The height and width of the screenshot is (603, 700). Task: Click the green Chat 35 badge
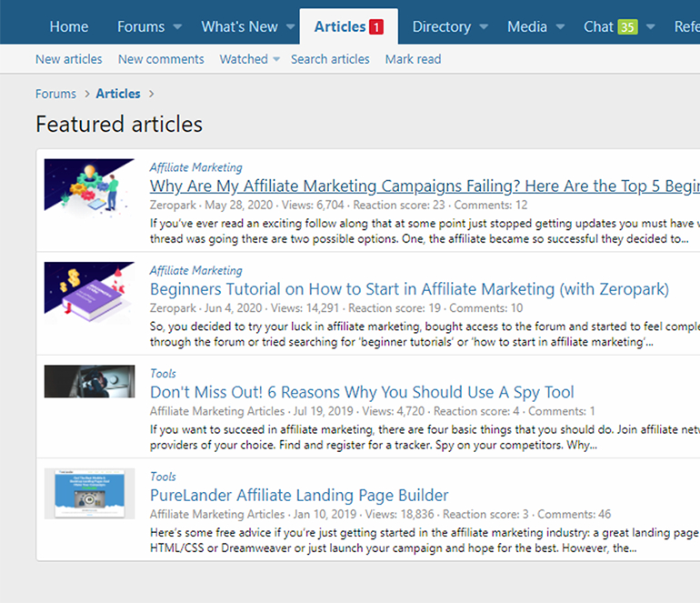coord(627,27)
